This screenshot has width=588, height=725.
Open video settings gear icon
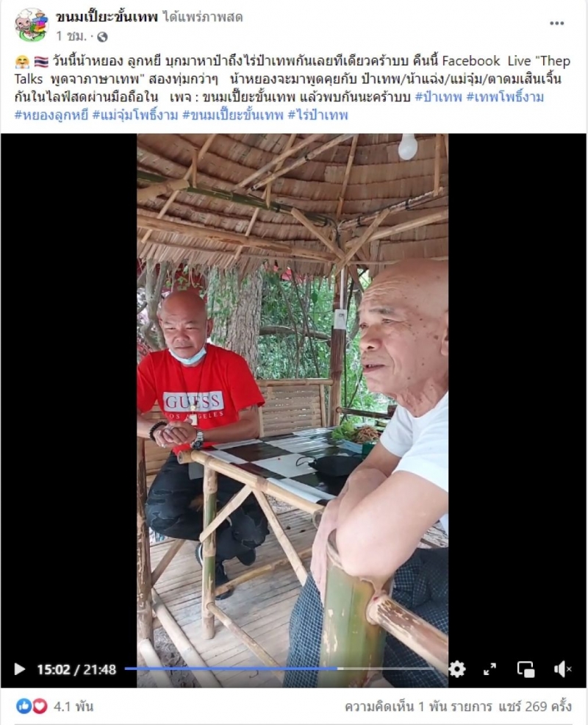456,669
